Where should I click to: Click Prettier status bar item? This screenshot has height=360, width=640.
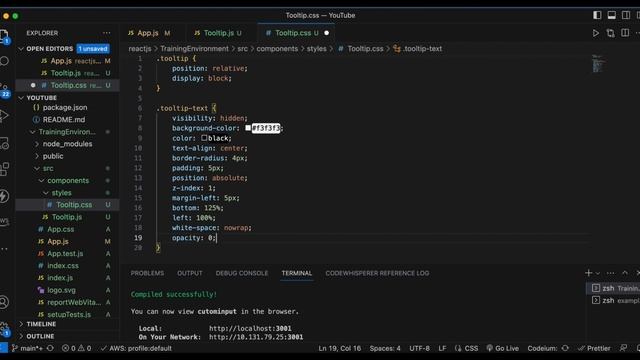[594, 348]
